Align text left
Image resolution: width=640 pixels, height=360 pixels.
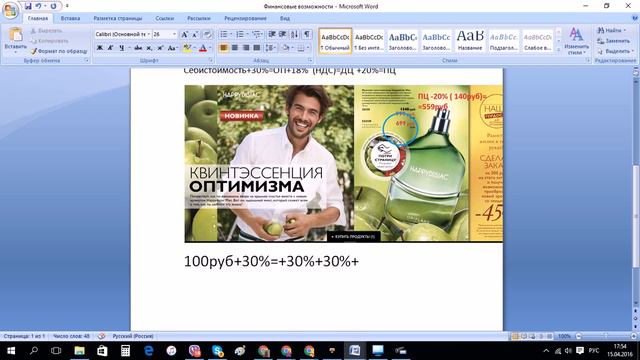pos(224,48)
